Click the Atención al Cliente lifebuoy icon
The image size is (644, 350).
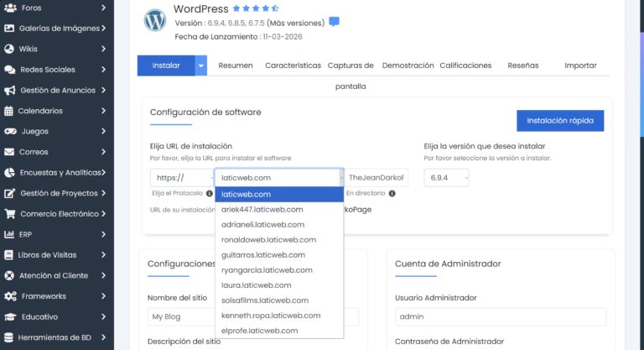click(9, 275)
